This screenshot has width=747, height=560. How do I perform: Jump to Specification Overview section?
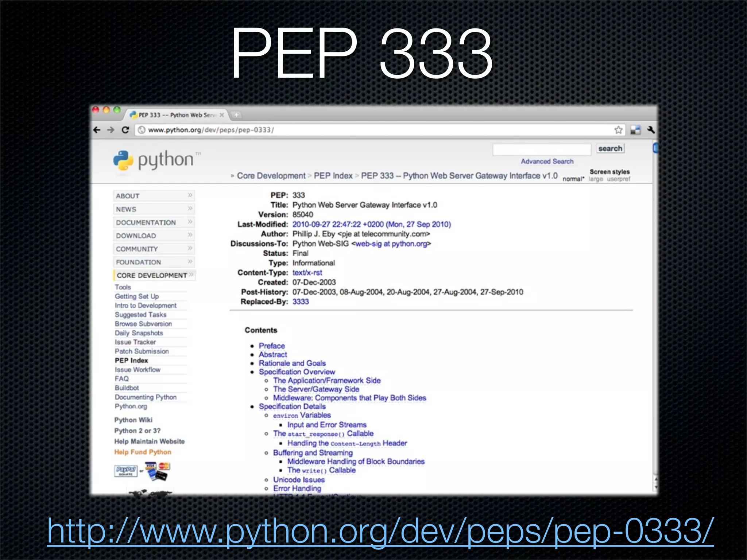pyautogui.click(x=297, y=372)
